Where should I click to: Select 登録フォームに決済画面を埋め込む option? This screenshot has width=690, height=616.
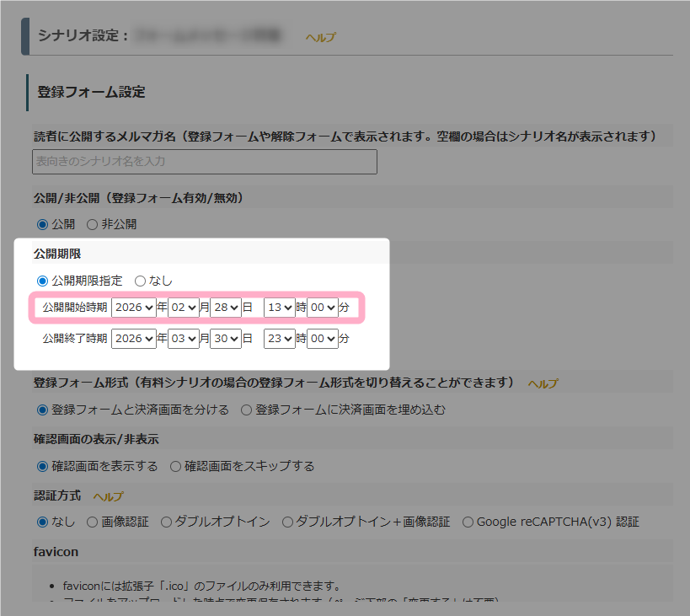point(246,410)
